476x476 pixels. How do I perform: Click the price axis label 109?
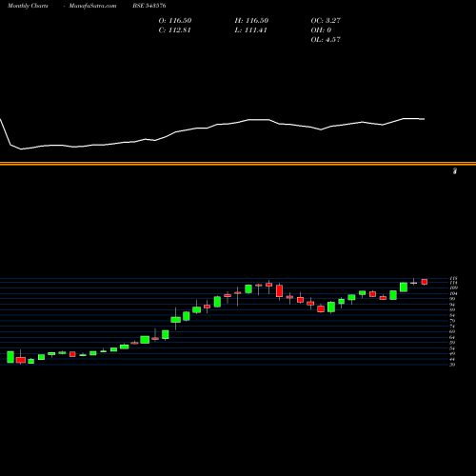click(x=454, y=288)
